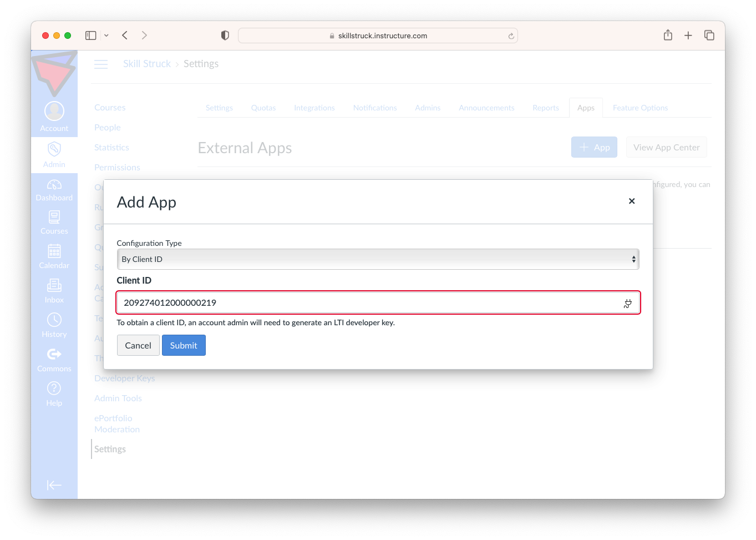Switch to the Feature Options tab
Viewport: 756px width, 540px height.
click(640, 108)
